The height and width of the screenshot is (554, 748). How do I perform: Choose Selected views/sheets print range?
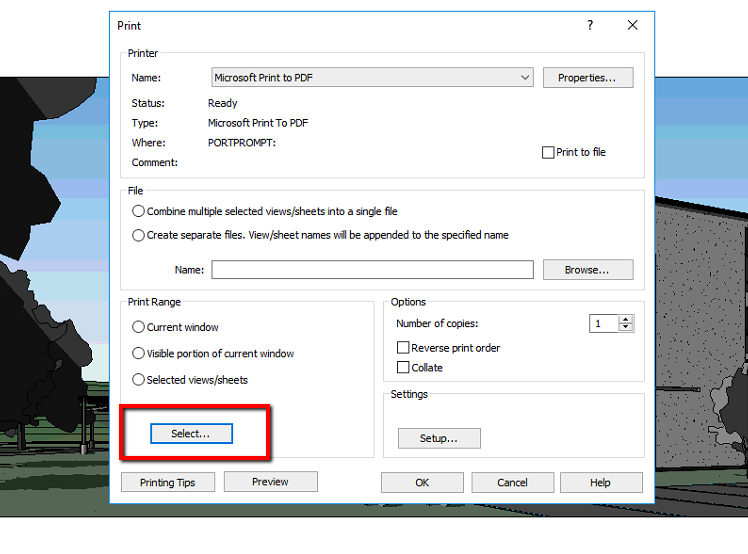click(138, 379)
